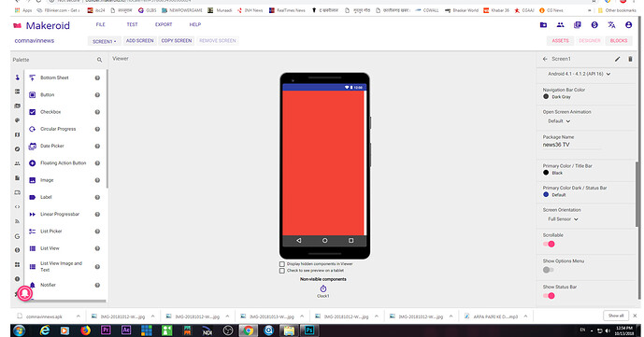Image resolution: width=644 pixels, height=337 pixels.
Task: Open the FILE menu
Action: tap(101, 24)
